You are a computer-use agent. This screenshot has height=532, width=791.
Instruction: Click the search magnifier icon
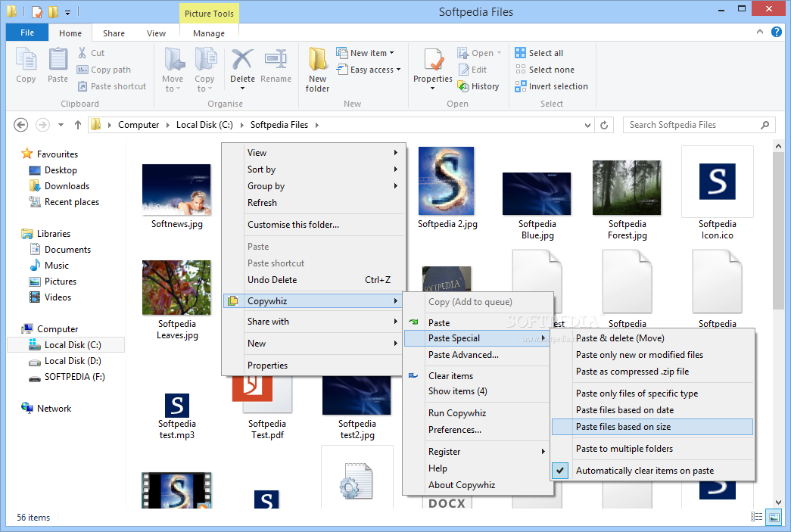tap(765, 125)
